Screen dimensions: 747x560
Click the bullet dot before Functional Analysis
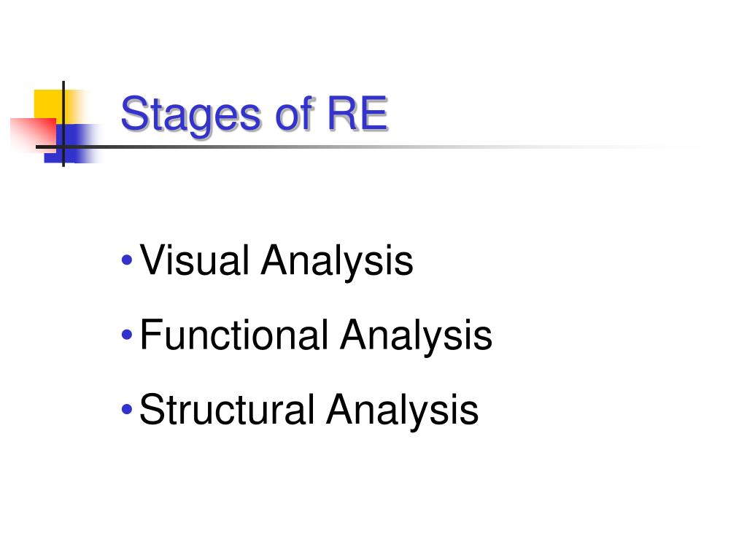click(x=127, y=335)
